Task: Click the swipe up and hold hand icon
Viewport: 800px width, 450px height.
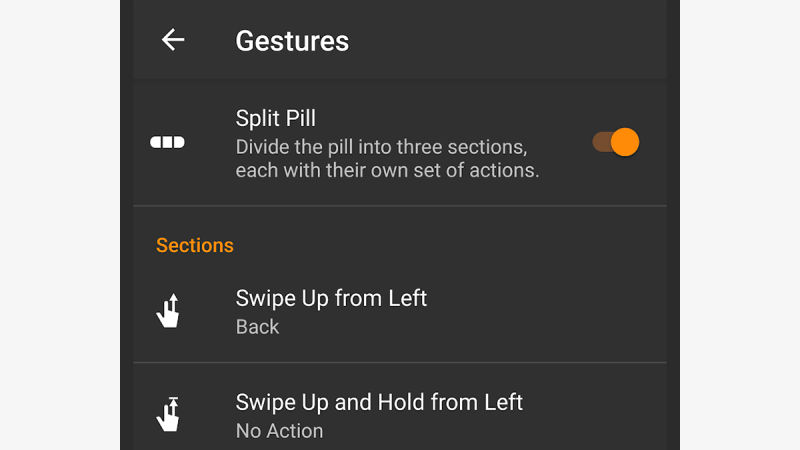Action: point(168,414)
